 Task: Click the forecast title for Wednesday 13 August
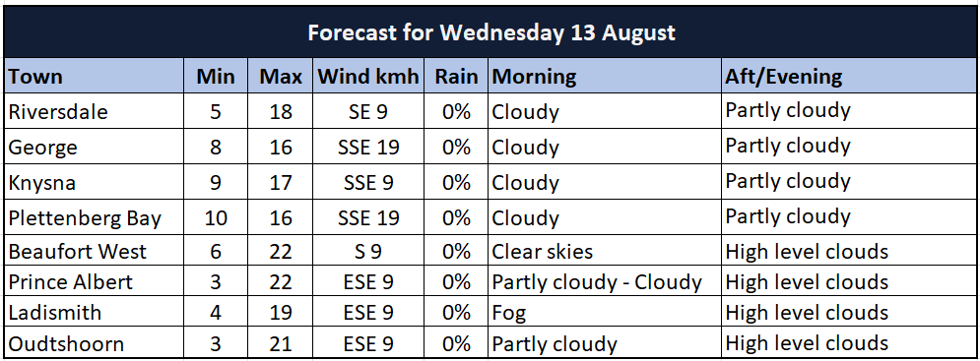491,31
